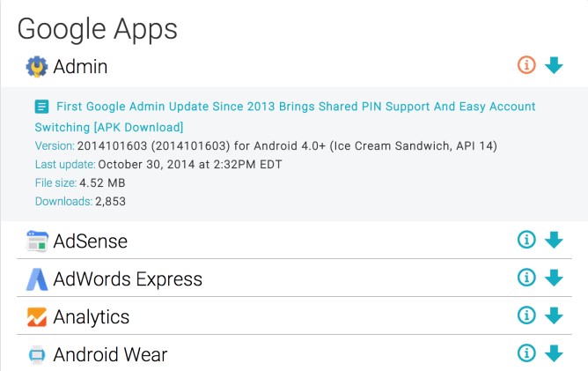588x371 pixels.
Task: Show Android Wear info details
Action: (526, 353)
